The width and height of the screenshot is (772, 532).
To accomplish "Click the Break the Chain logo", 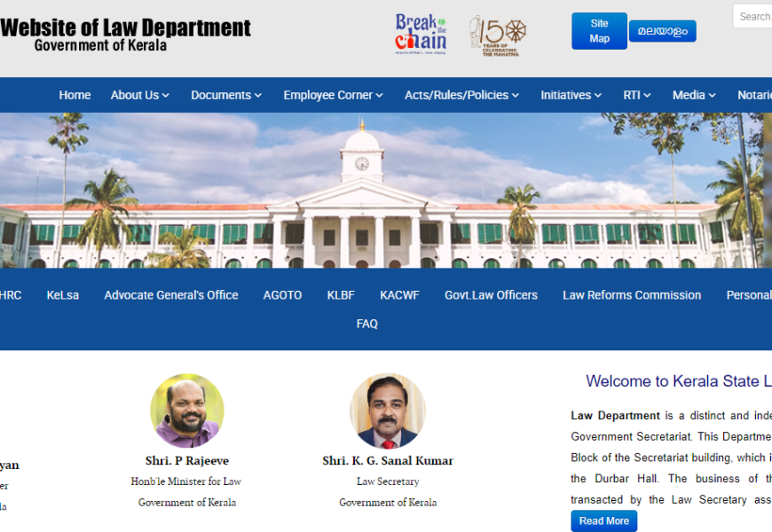I will click(x=421, y=34).
